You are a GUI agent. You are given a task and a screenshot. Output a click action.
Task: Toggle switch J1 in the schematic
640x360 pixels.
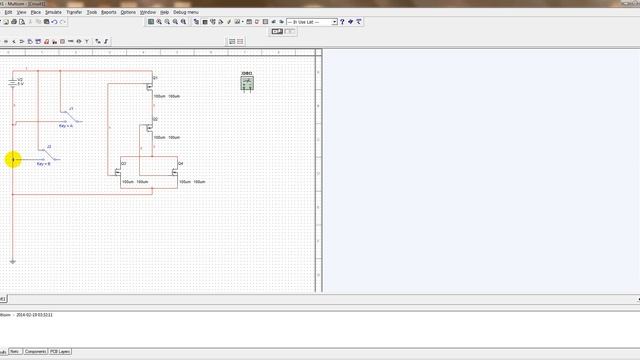point(71,116)
